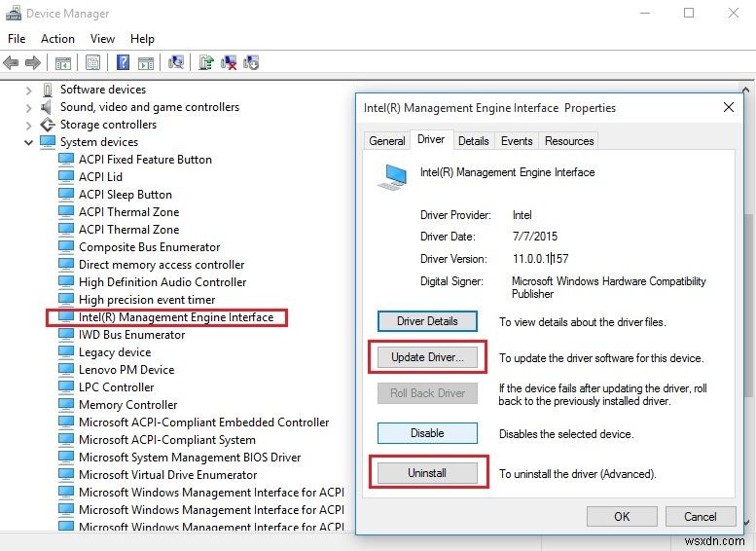The image size is (756, 551).
Task: Select Microsoft ACPI-Compliant Embedded Controller
Action: point(204,422)
